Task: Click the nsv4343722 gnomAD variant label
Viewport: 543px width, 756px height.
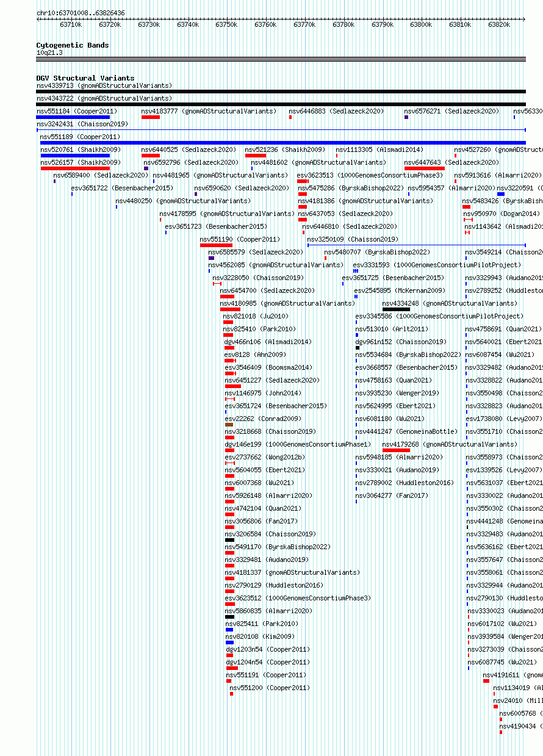Action: point(104,98)
